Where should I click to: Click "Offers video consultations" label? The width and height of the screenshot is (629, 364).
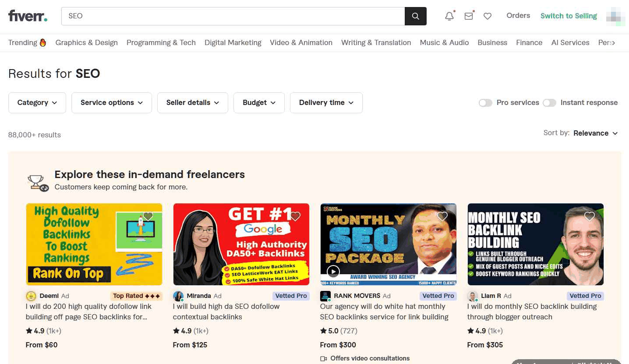coord(365,358)
